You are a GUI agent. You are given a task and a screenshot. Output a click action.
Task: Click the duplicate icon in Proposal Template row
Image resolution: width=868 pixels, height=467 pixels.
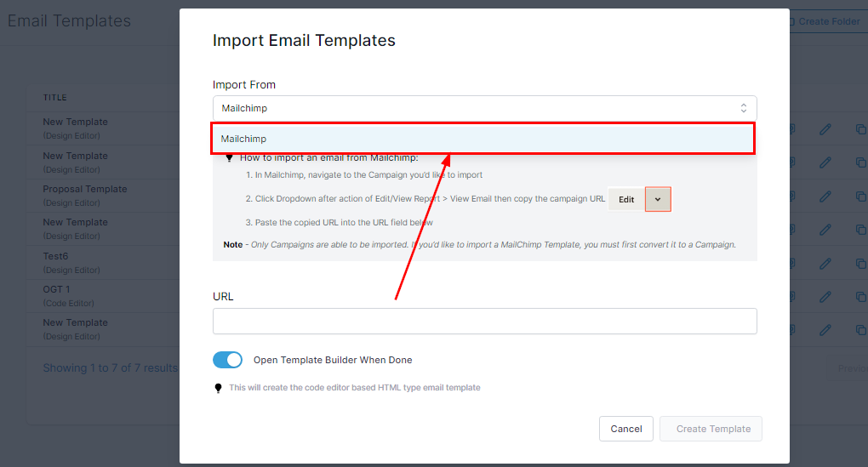tap(860, 196)
